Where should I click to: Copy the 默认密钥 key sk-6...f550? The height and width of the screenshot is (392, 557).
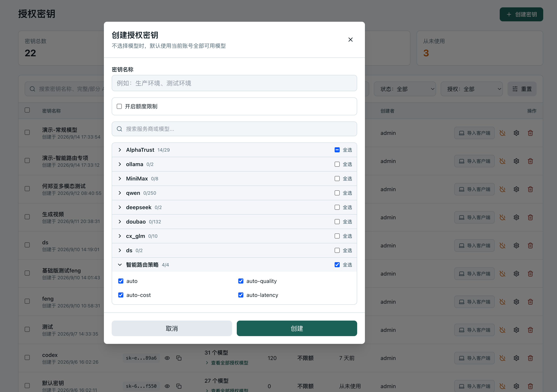click(x=179, y=386)
